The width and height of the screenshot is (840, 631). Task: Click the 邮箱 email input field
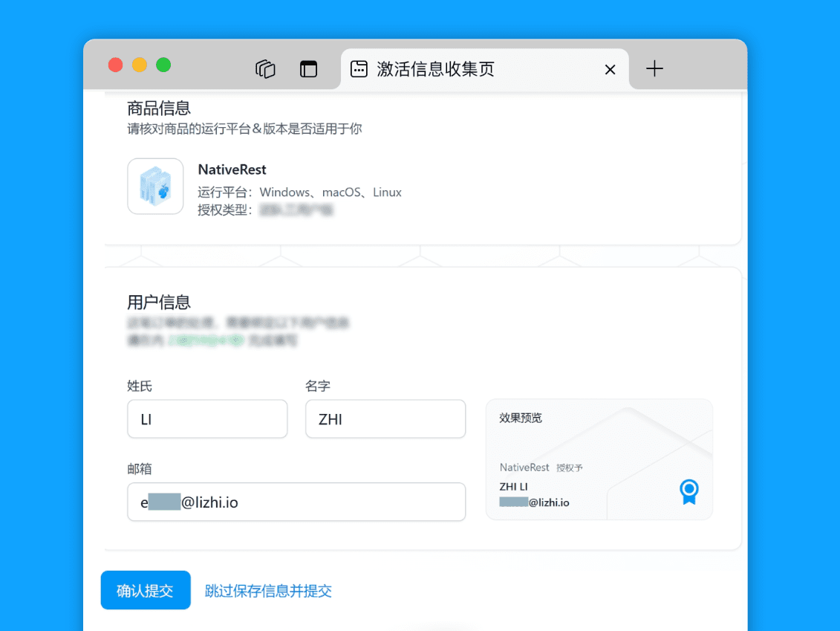coord(296,502)
